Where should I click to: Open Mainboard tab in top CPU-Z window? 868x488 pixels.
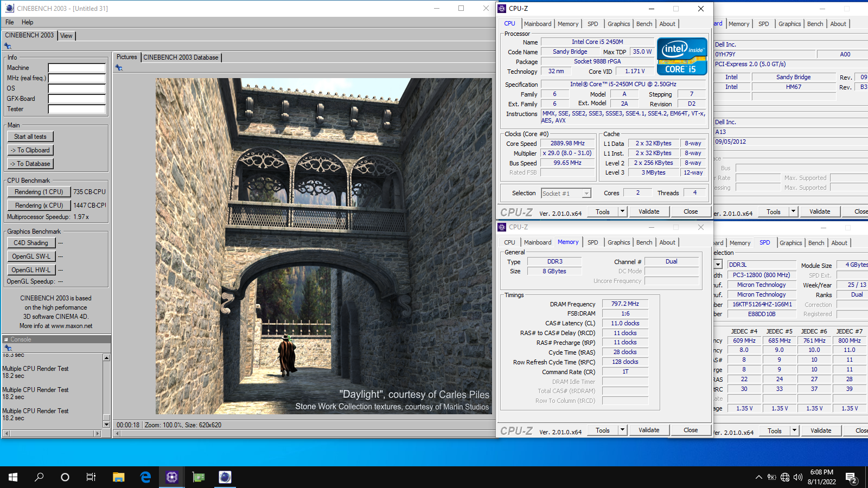click(538, 24)
